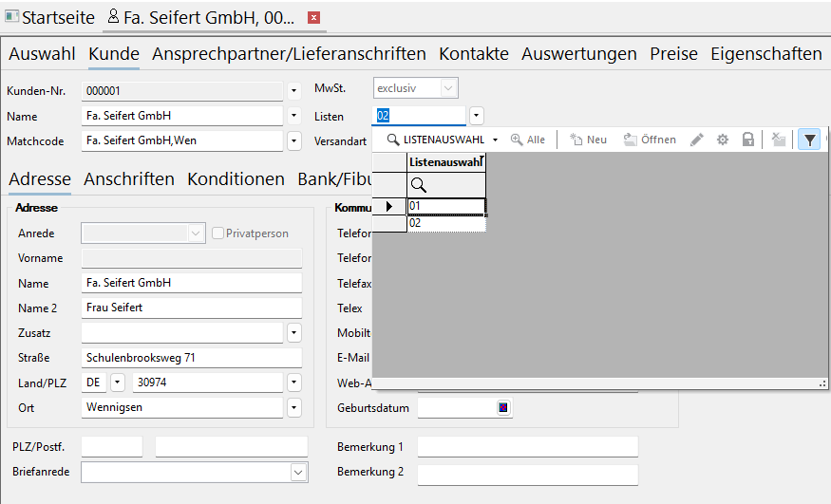Click the header Name field Fa. Seifert GmbH
The height and width of the screenshot is (504, 831).
(182, 116)
